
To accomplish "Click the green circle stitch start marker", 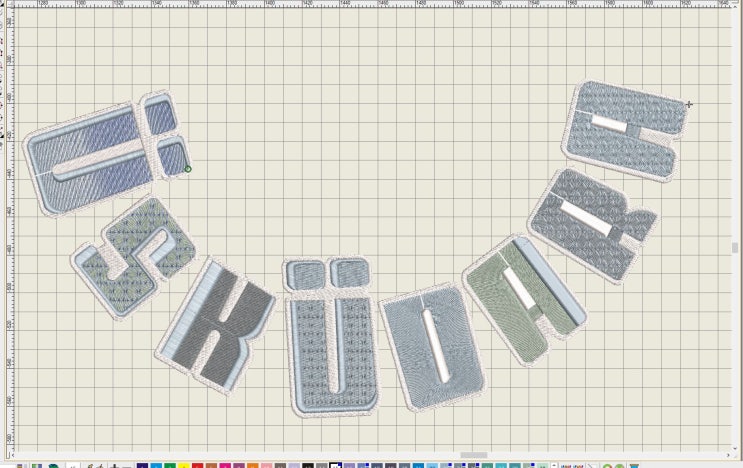I will 188,169.
